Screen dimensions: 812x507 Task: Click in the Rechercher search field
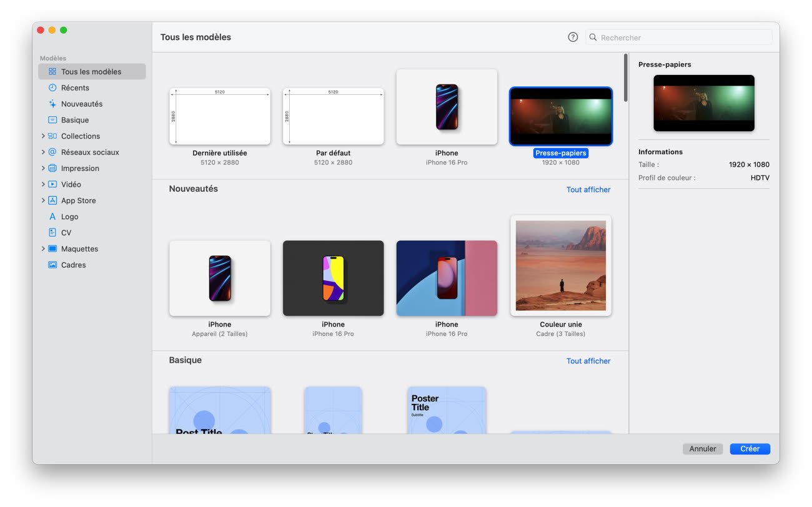[x=681, y=37]
